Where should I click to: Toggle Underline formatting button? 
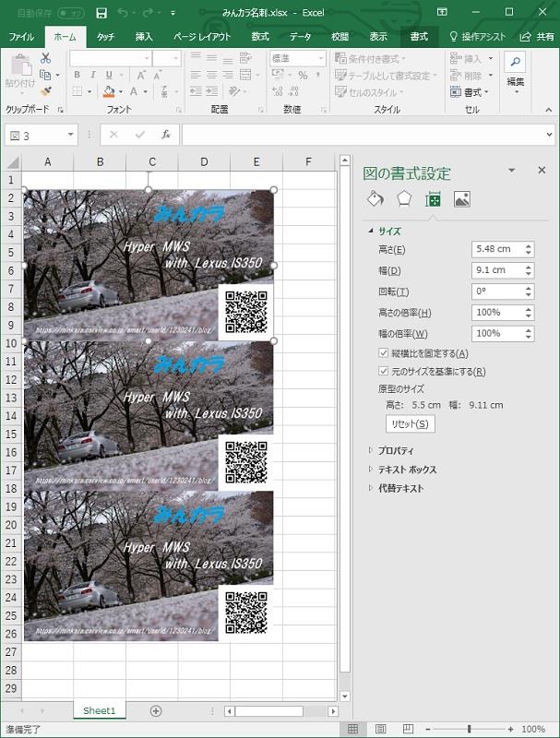(109, 75)
